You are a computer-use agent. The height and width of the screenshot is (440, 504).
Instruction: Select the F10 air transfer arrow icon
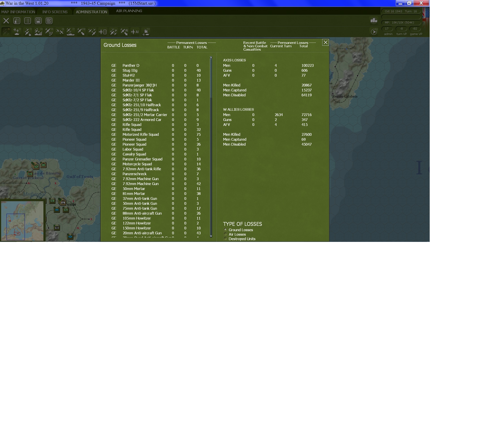[81, 32]
